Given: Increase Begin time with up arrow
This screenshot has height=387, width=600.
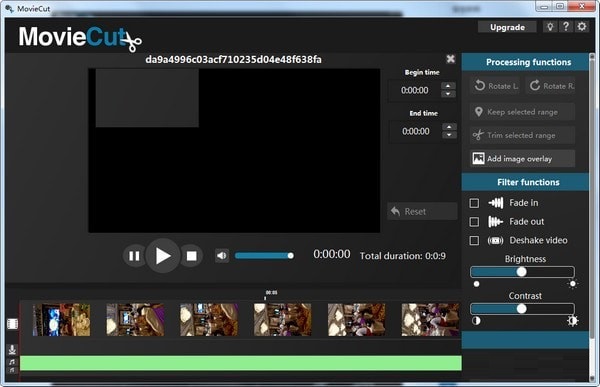Looking at the screenshot, I should point(448,86).
